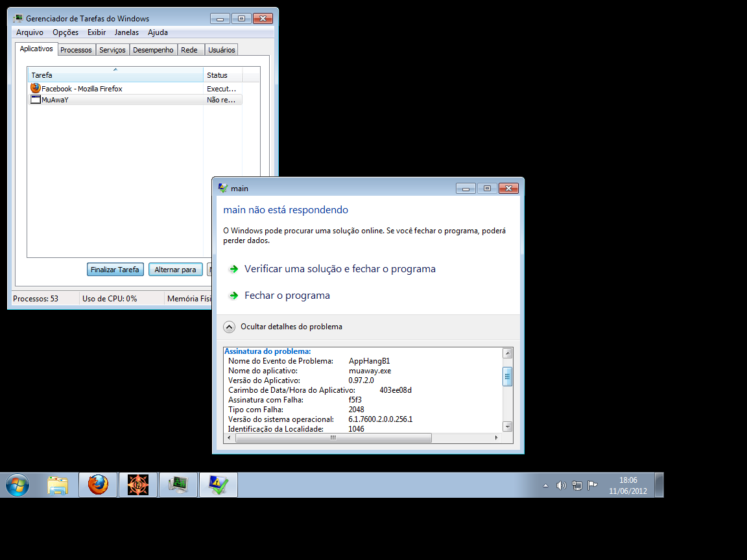
Task: Click the network tray icon
Action: [576, 485]
